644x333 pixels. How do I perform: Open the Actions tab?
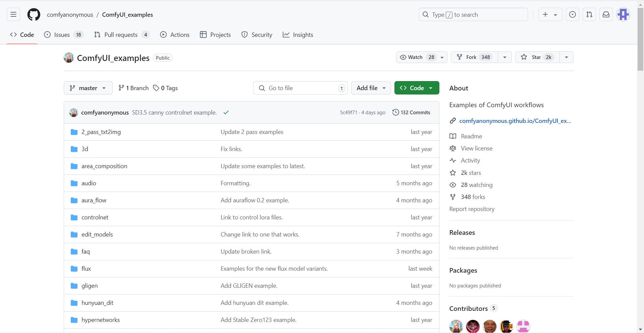click(x=175, y=35)
